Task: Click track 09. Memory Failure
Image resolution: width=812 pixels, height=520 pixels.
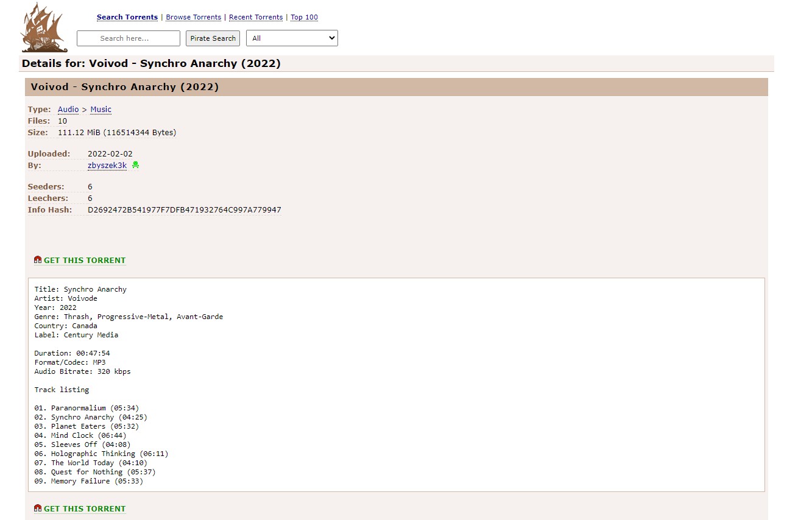Action: 89,481
